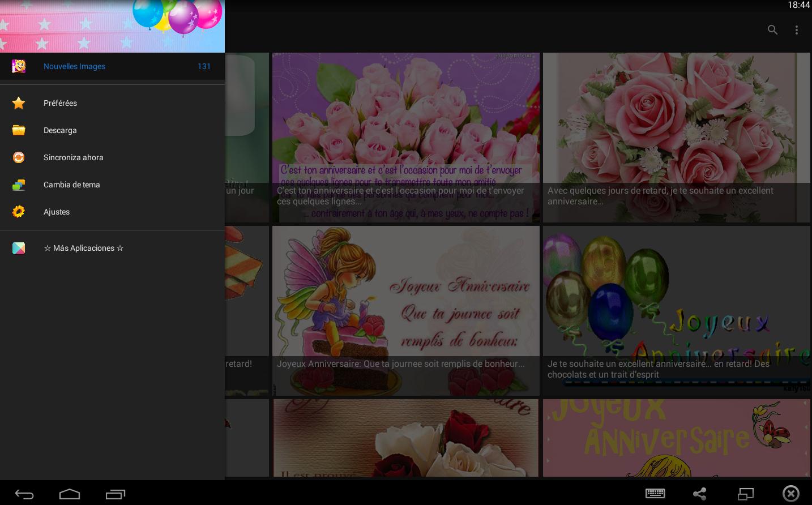Open the pink rose buds birthday card

406,138
